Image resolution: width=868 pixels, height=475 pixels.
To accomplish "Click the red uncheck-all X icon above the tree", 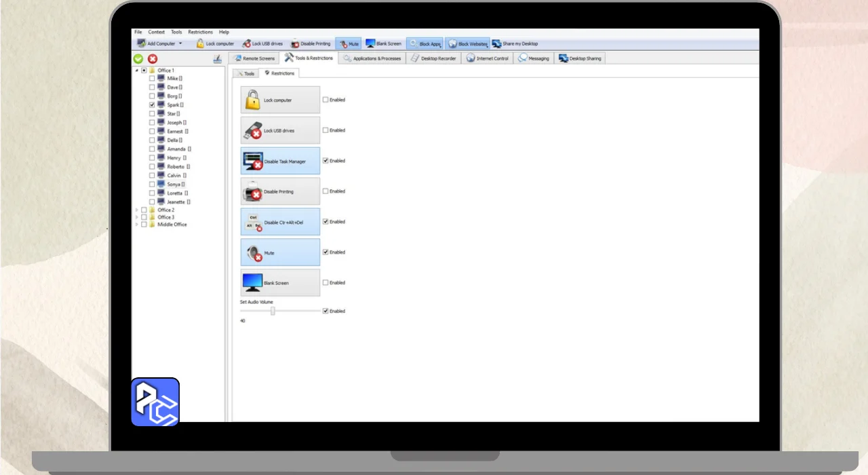I will coord(153,59).
